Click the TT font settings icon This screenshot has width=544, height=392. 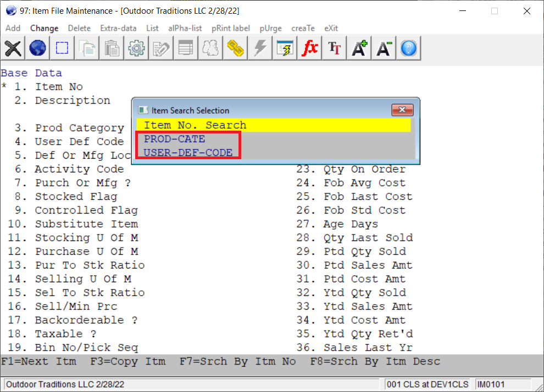tap(334, 48)
